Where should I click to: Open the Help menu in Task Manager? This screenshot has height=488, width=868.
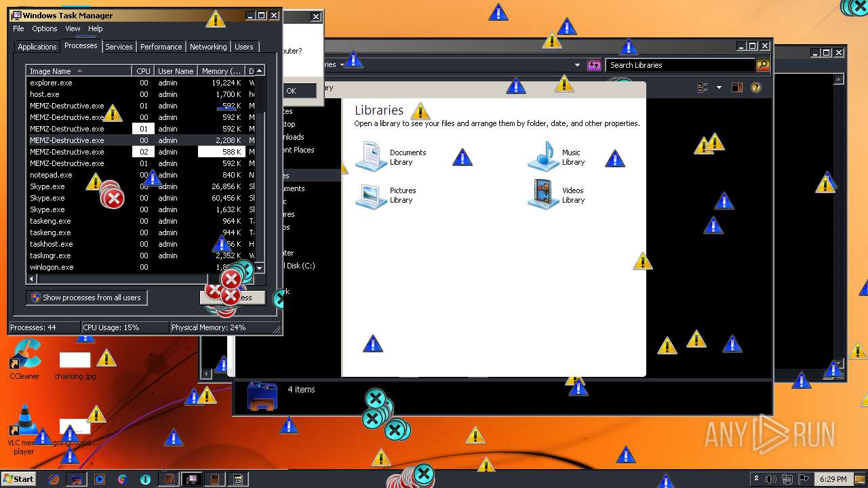coord(96,28)
